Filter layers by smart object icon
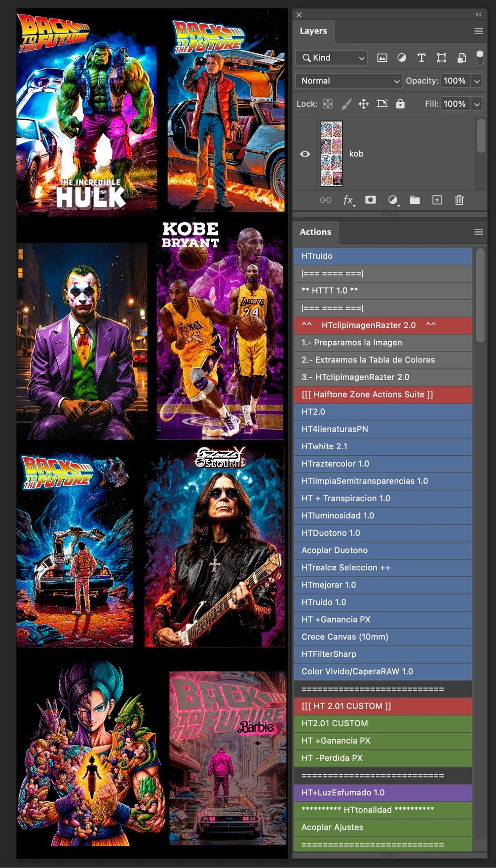The height and width of the screenshot is (868, 496). pyautogui.click(x=461, y=58)
